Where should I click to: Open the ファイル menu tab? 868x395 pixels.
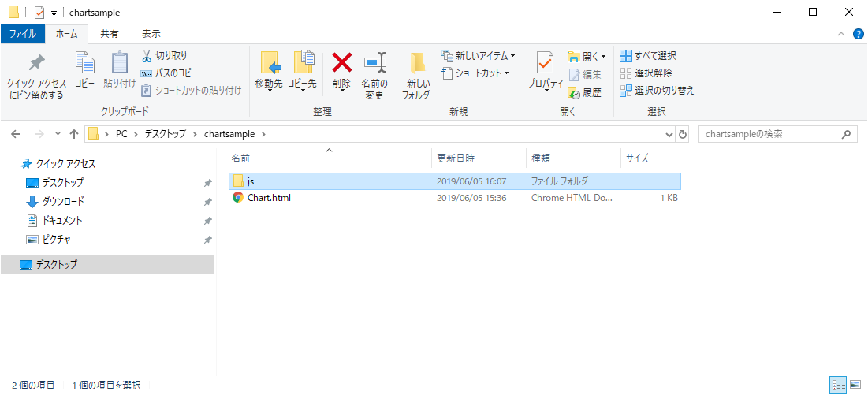pos(22,34)
